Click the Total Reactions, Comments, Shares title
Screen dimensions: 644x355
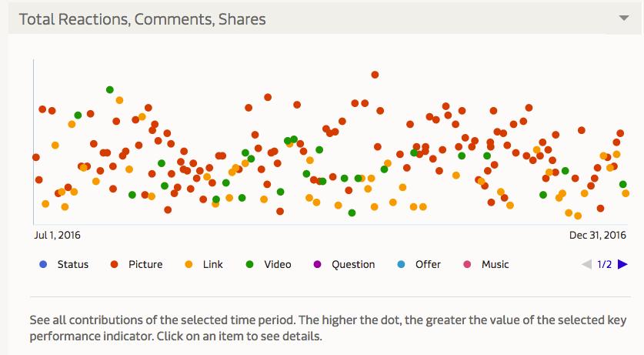point(142,19)
